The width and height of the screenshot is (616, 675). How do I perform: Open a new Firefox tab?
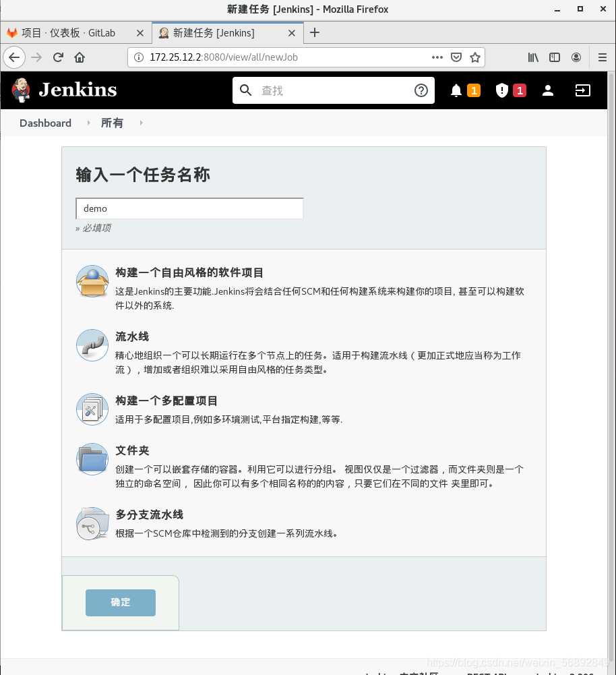click(x=315, y=33)
